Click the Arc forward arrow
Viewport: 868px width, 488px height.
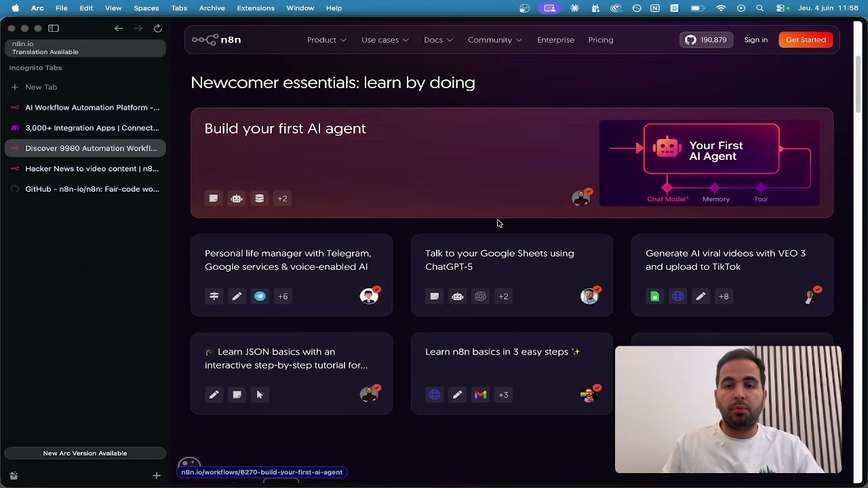click(x=138, y=28)
